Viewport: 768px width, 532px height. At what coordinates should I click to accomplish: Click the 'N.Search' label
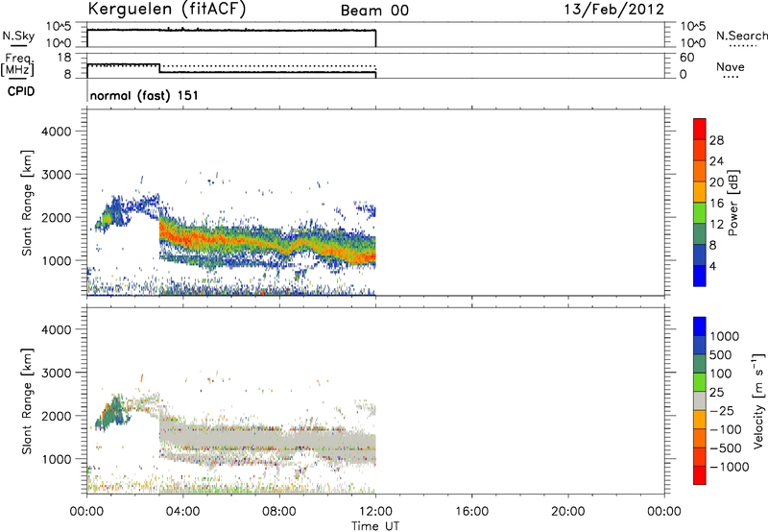(741, 36)
